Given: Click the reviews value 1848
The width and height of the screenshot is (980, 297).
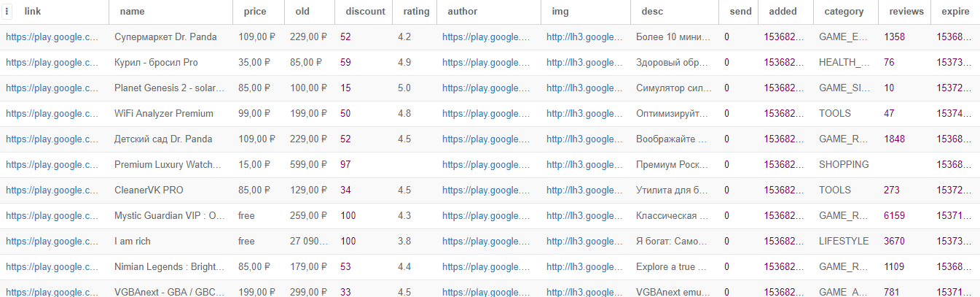Looking at the screenshot, I should 895,139.
